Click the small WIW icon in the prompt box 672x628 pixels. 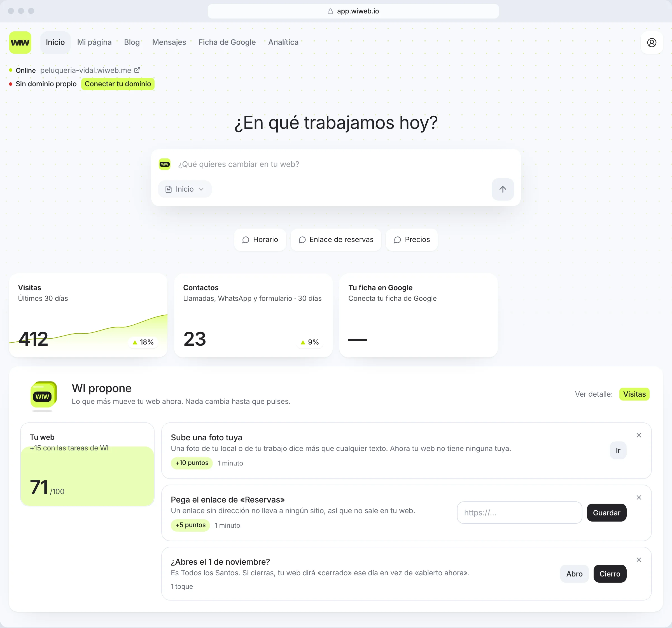(x=165, y=164)
